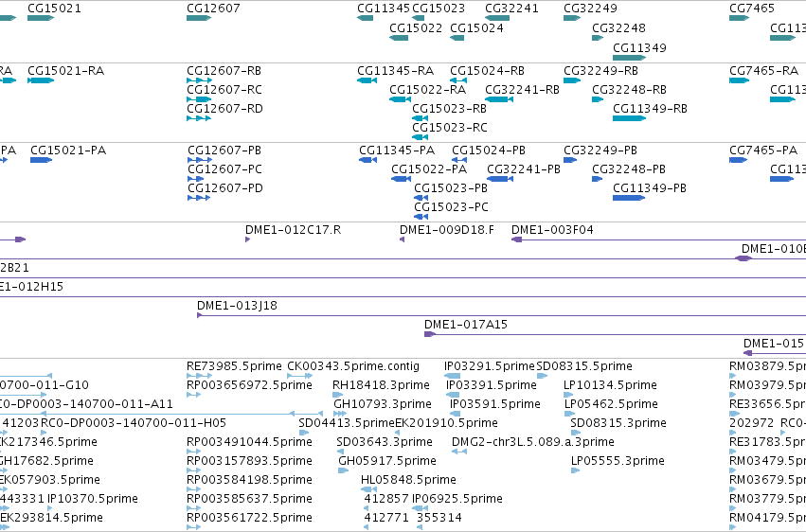Open transcript CG15021-RA label
The height and width of the screenshot is (532, 806).
65,71
